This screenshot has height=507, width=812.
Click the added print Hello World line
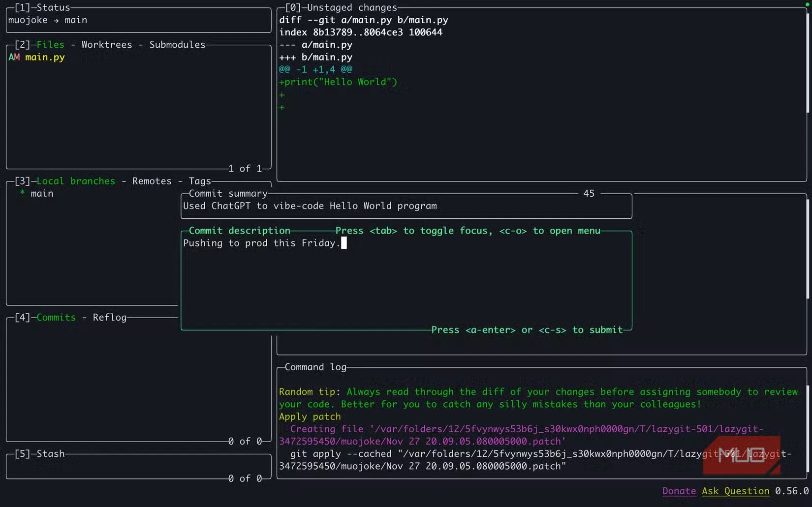coord(338,82)
